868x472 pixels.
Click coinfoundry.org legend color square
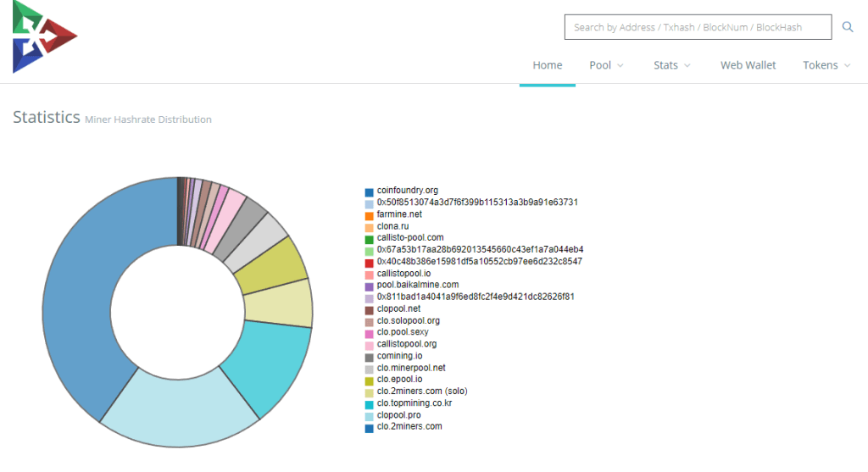370,192
